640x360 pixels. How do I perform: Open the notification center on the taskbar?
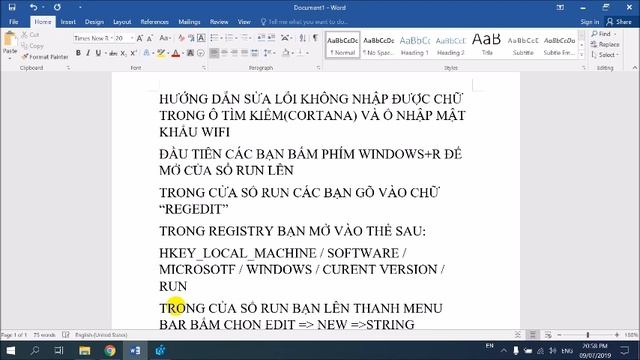tap(624, 351)
